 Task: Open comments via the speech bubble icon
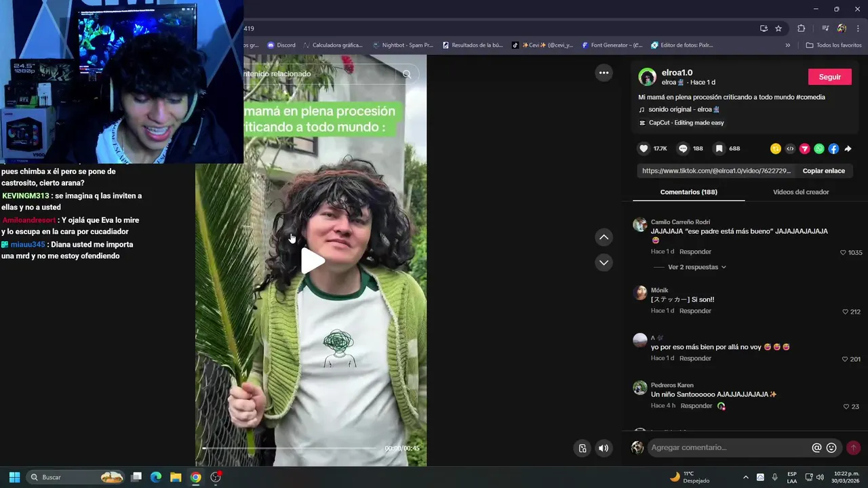point(683,148)
